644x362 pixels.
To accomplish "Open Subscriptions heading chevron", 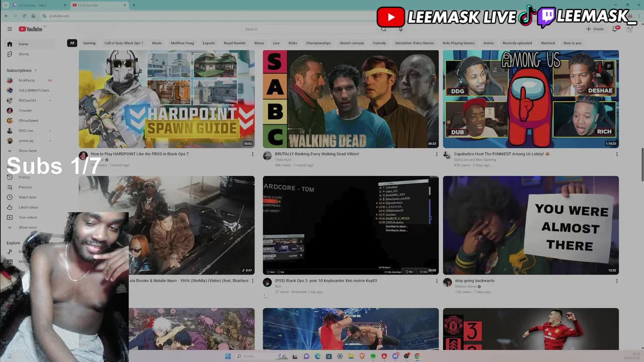I will (35, 70).
